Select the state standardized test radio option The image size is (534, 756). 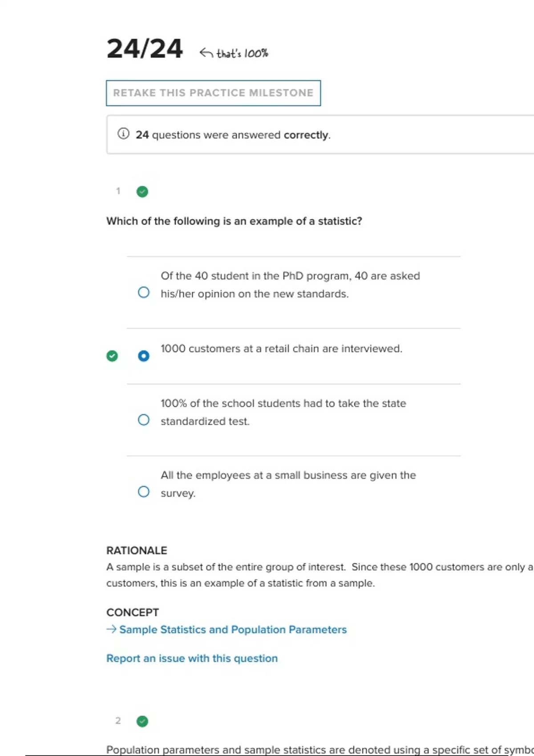143,420
